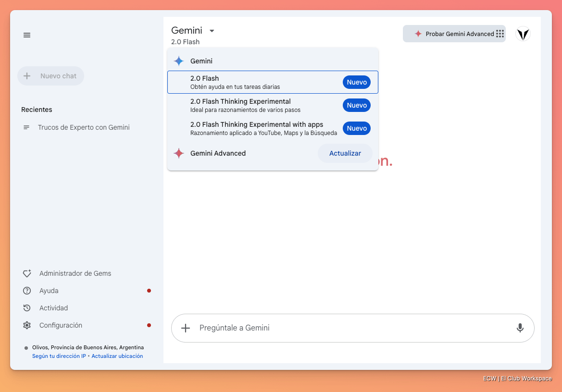
Task: Click the 2.0 Flash subtitle under Gemini
Action: coord(185,42)
